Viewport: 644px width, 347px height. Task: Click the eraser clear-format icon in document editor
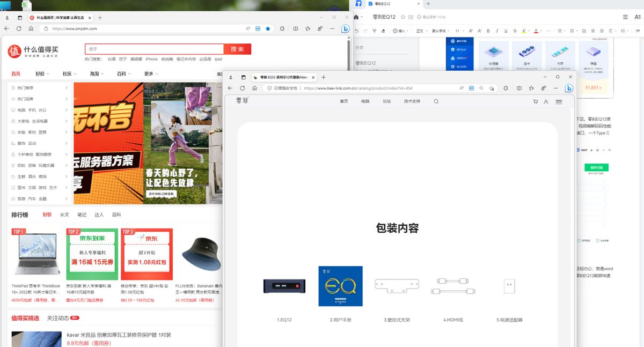pyautogui.click(x=383, y=31)
